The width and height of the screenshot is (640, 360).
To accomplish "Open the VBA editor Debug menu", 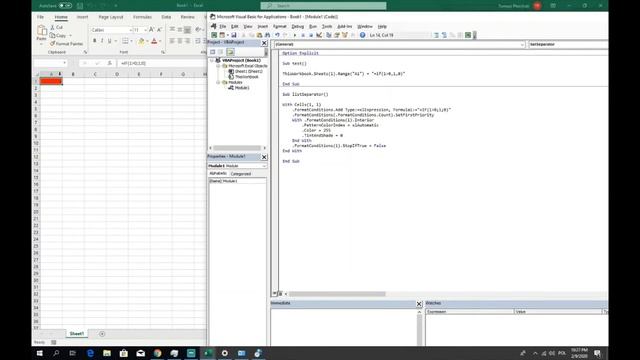I will [298, 27].
